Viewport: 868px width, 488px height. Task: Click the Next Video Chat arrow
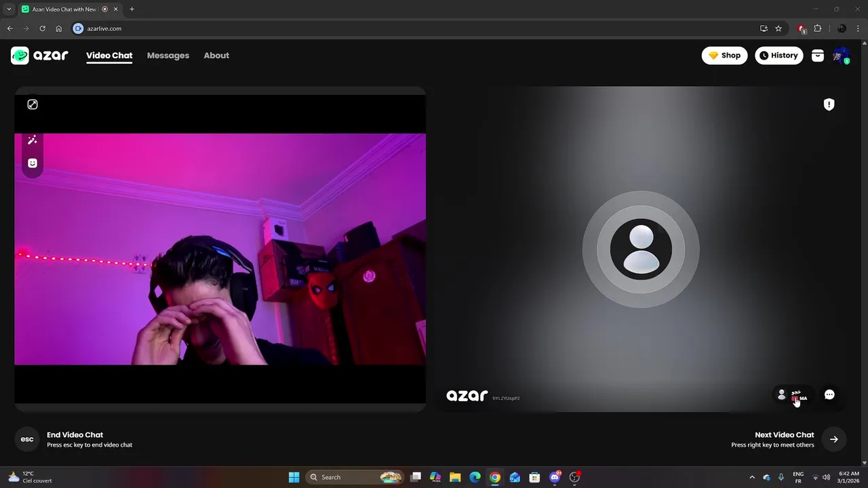834,439
